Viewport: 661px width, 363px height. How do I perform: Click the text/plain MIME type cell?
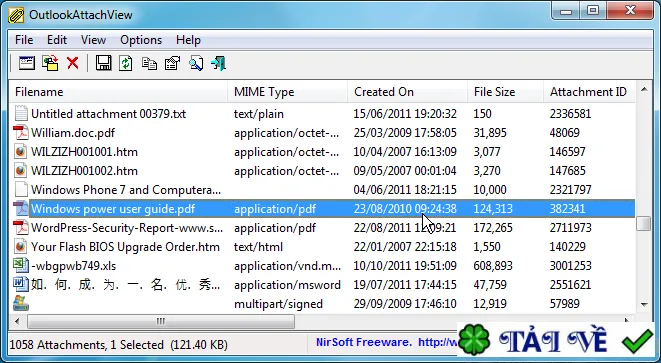pos(259,114)
